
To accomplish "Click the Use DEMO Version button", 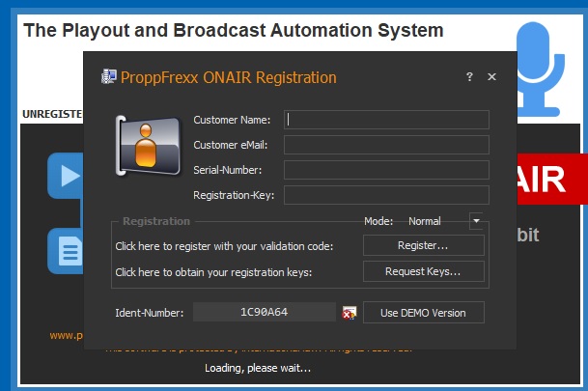I will point(423,313).
